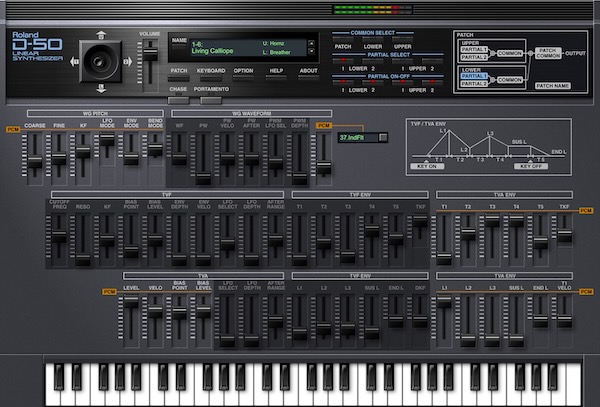
Task: Click the joystick left arrow labeled 1
Action: 74,62
